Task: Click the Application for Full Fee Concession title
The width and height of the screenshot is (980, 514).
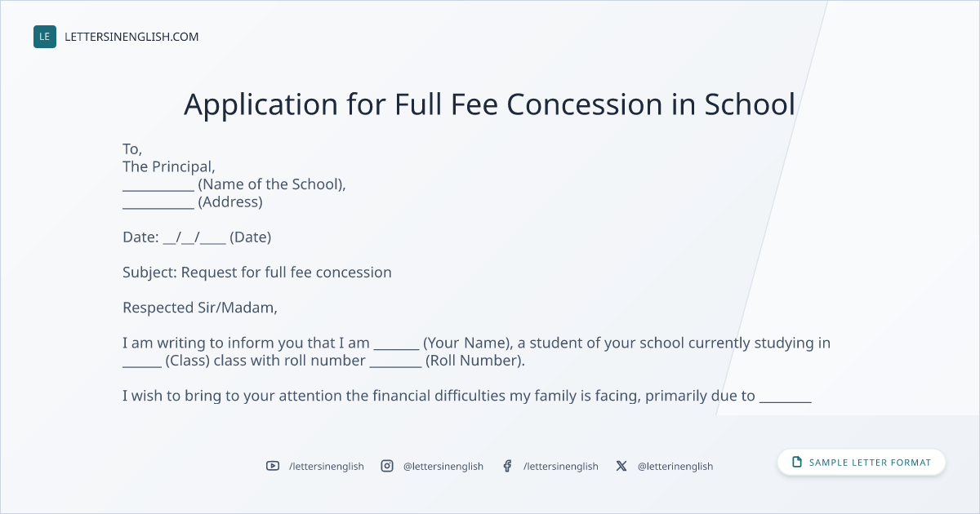Action: tap(489, 104)
